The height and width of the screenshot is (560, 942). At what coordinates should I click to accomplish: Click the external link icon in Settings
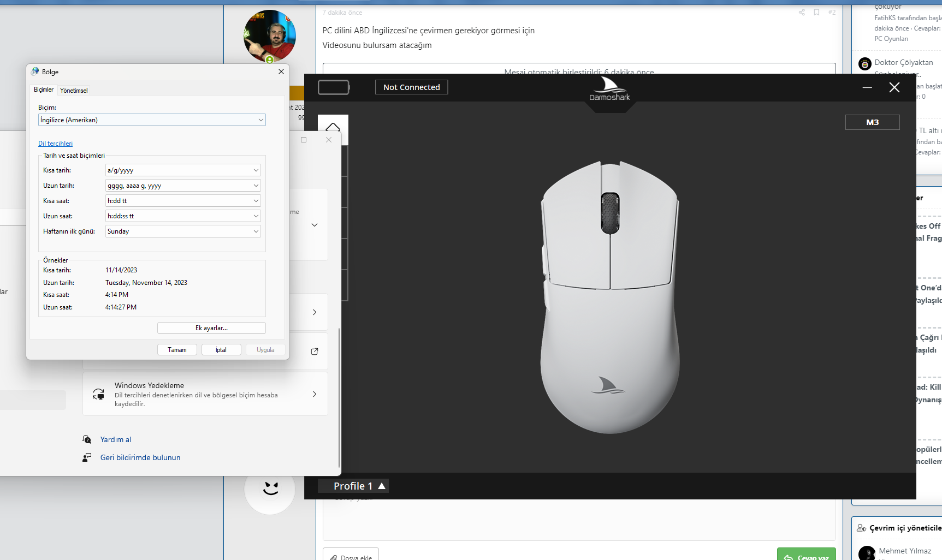315,352
